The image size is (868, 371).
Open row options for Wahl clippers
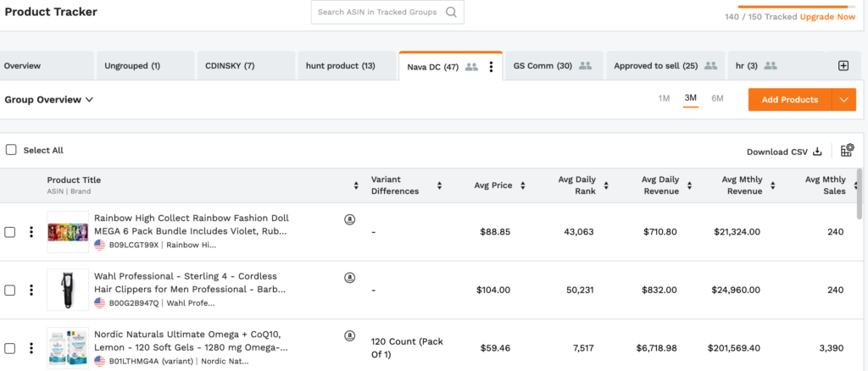tap(31, 290)
